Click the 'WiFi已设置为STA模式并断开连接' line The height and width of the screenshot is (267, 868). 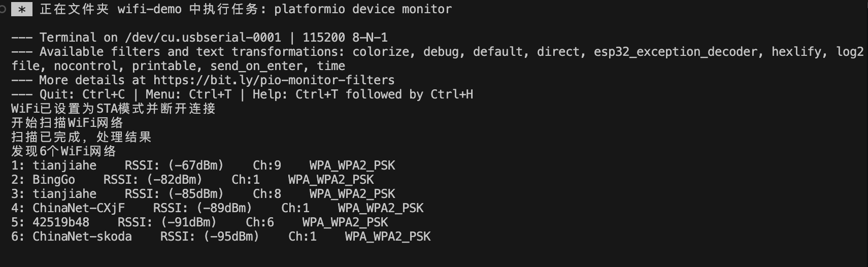click(114, 109)
